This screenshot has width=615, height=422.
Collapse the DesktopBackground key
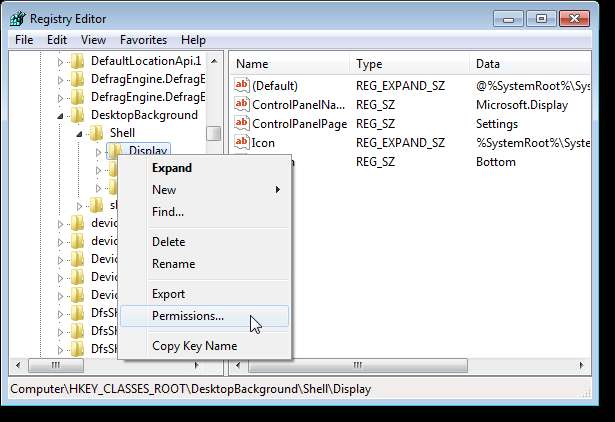coord(60,116)
